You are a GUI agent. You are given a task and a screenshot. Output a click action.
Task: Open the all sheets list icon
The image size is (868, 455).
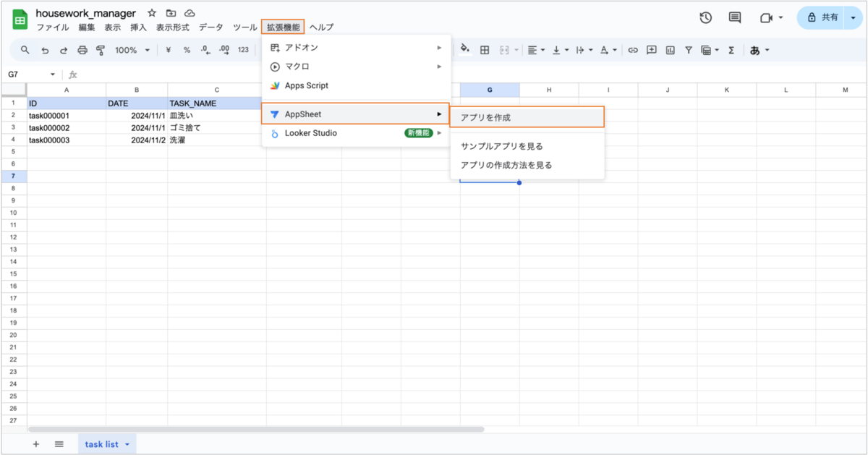point(59,444)
